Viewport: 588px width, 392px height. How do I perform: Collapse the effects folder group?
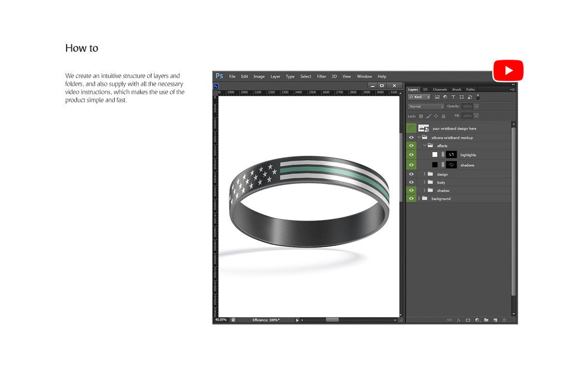click(425, 146)
